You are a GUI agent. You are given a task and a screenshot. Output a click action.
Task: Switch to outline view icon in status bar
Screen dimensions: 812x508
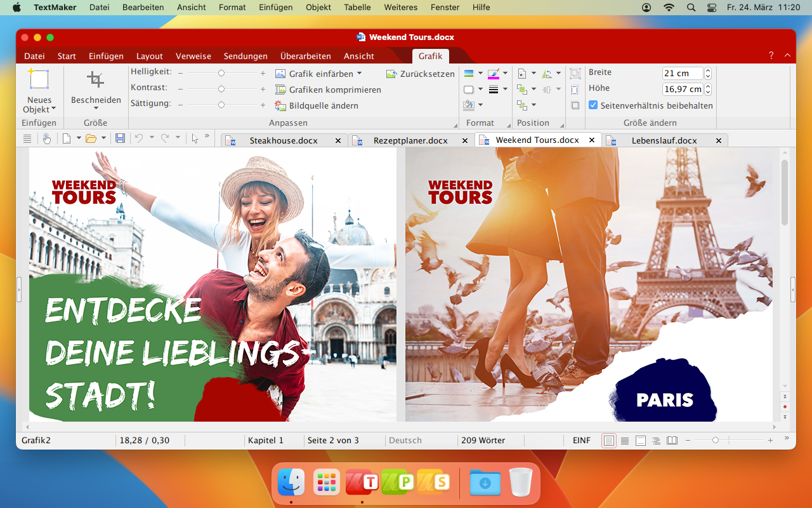pyautogui.click(x=656, y=440)
